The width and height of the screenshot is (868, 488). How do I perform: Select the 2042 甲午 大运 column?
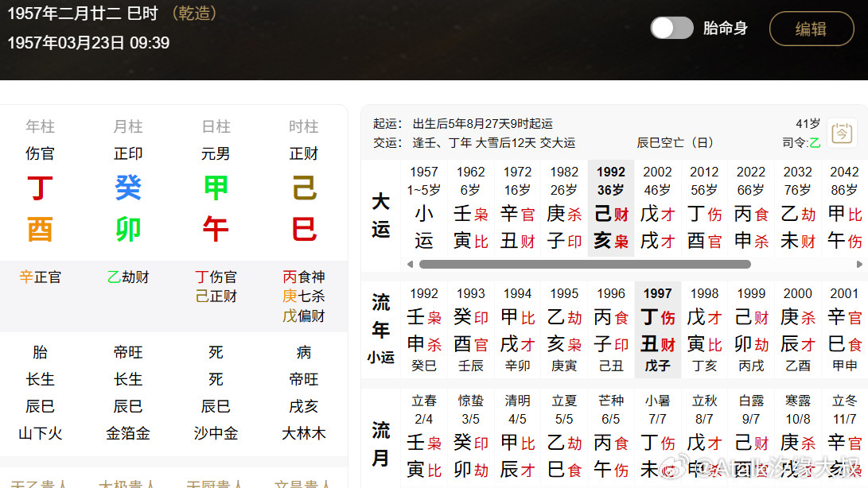[844, 207]
